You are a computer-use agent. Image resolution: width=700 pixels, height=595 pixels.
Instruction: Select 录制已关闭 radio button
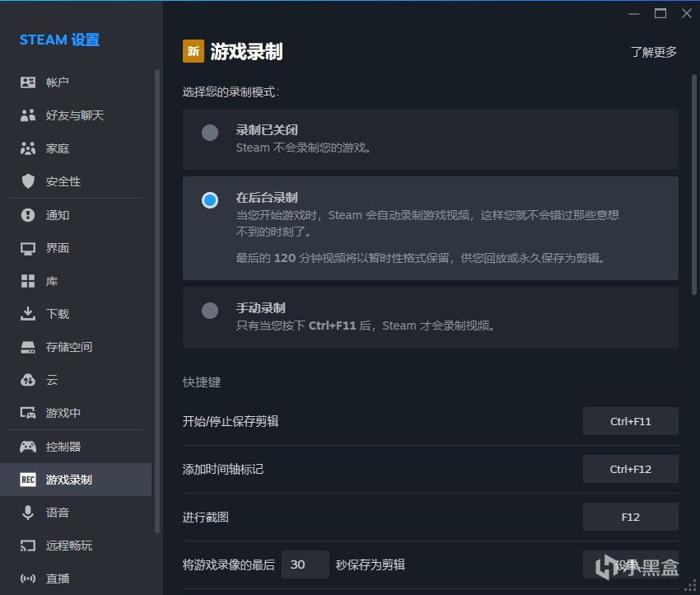210,132
